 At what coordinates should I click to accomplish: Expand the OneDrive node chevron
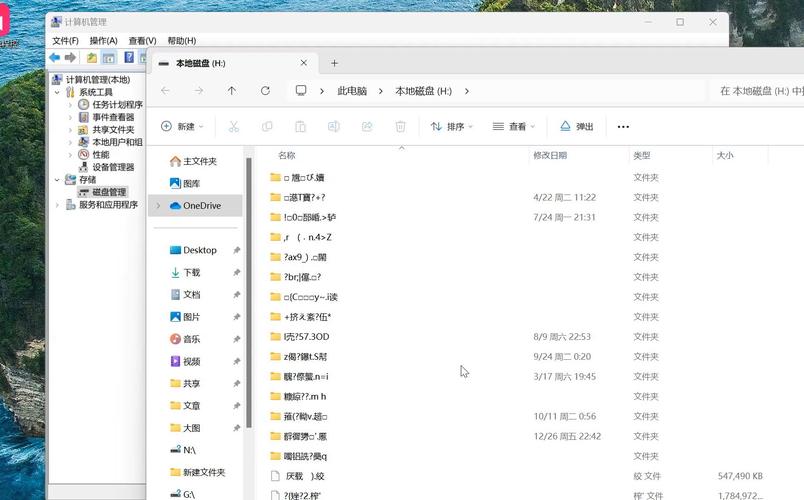158,206
